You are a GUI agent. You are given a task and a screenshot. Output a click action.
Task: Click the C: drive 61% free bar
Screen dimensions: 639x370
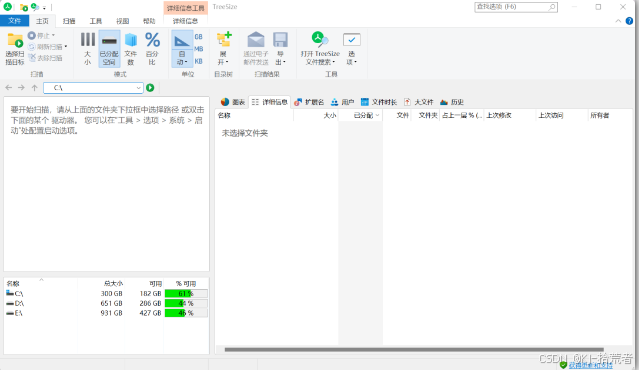(x=186, y=293)
